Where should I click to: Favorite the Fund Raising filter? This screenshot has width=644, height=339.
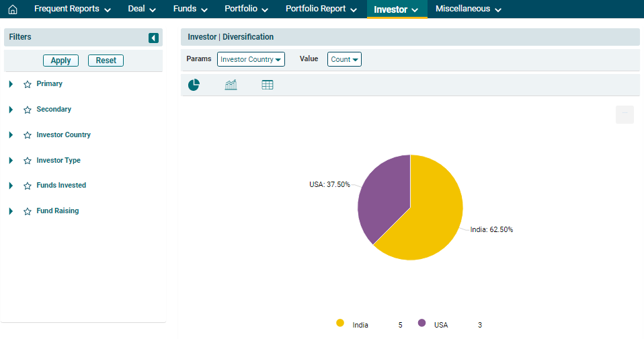(x=28, y=211)
